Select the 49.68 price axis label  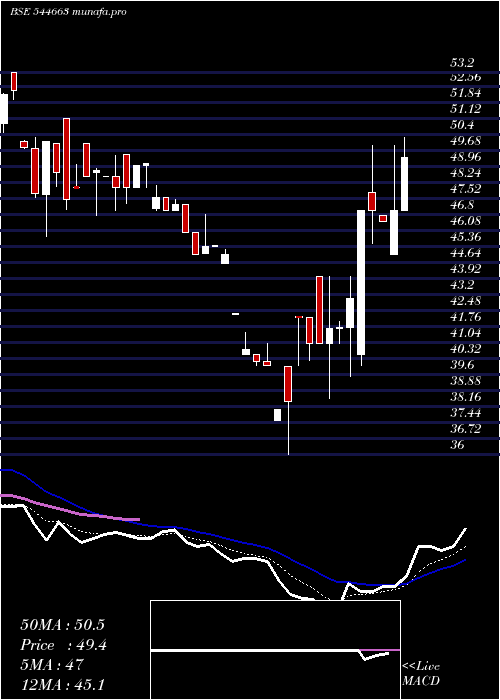(466, 141)
